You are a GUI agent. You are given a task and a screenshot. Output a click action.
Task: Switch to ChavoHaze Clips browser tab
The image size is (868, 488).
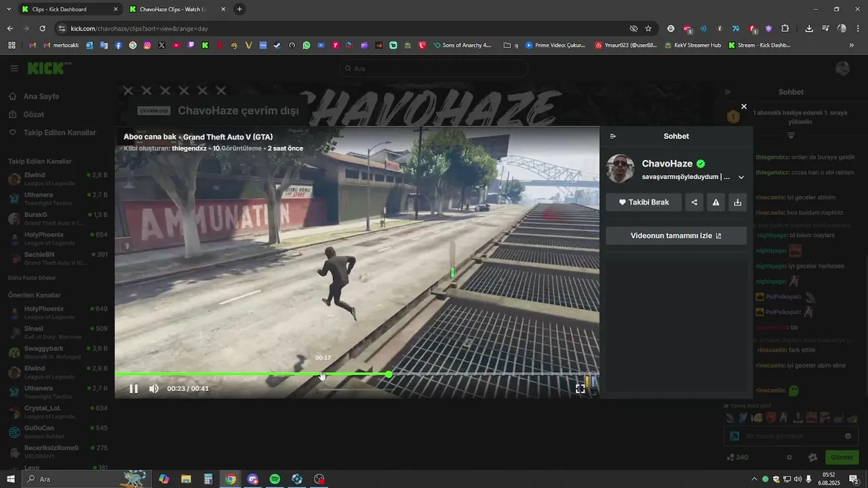176,9
